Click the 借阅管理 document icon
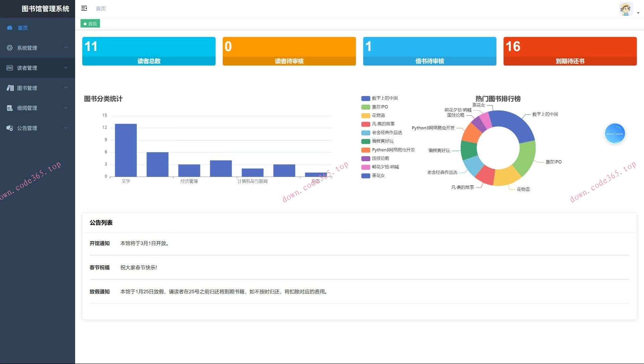 (x=10, y=108)
